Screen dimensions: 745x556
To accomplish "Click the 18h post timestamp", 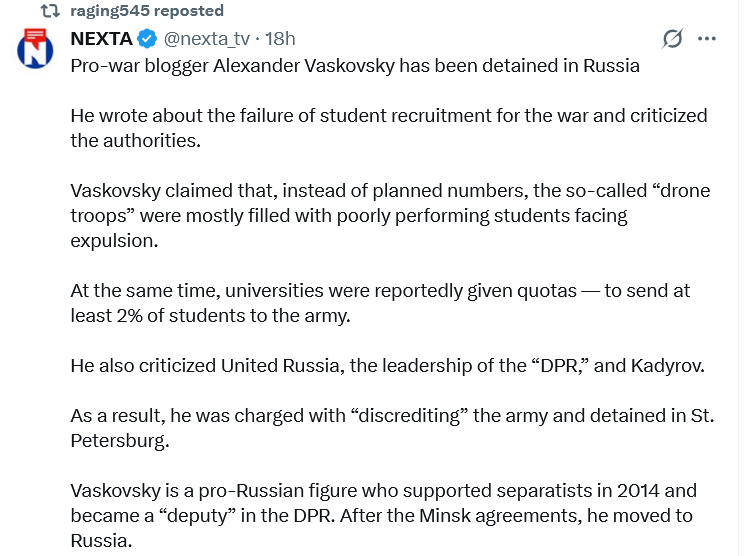I will coord(279,39).
